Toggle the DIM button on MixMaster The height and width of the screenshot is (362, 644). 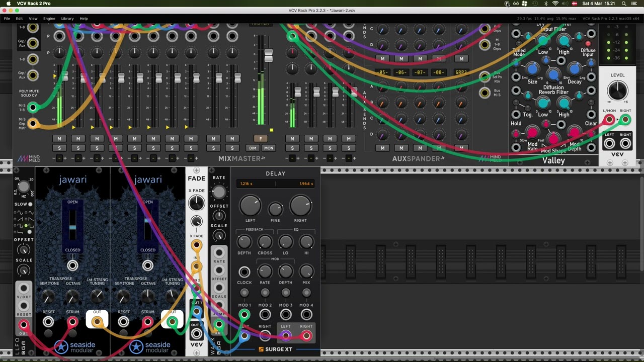[x=253, y=148]
